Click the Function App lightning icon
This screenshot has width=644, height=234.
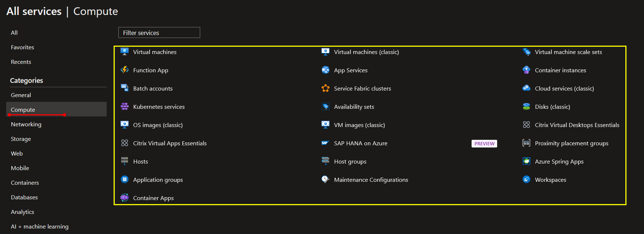pyautogui.click(x=125, y=70)
